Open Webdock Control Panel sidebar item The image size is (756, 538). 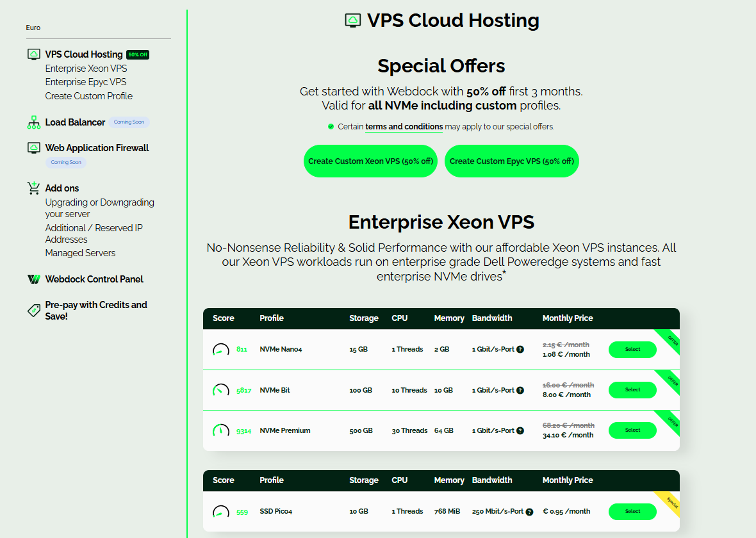[94, 279]
